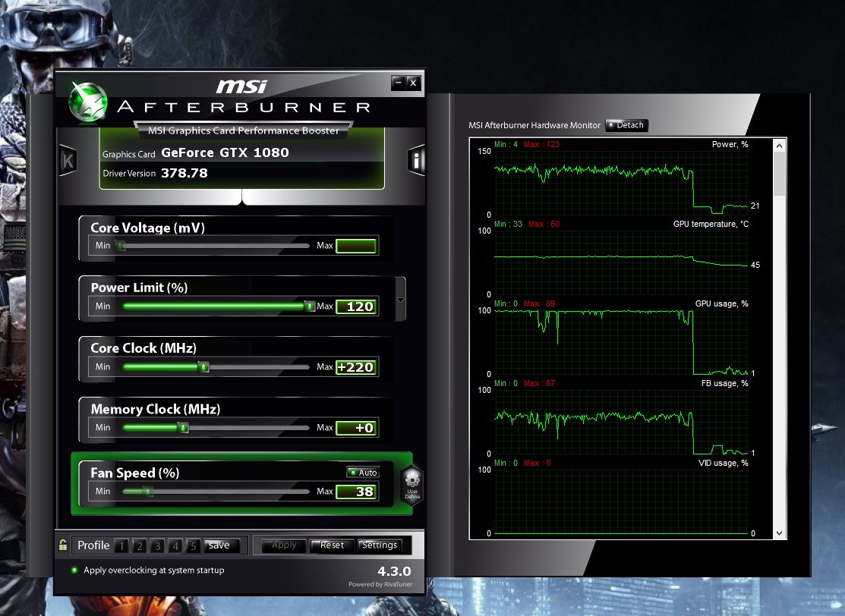This screenshot has height=616, width=845.
Task: Close the Afterburner window
Action: coord(413,83)
